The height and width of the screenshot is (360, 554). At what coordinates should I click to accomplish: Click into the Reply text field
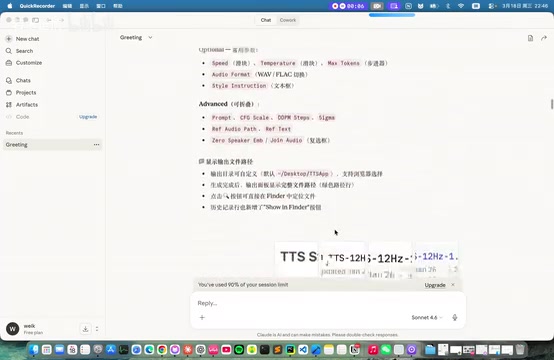[328, 303]
